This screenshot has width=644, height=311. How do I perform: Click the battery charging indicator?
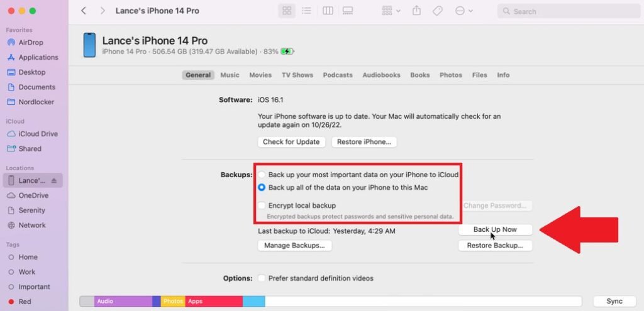287,52
